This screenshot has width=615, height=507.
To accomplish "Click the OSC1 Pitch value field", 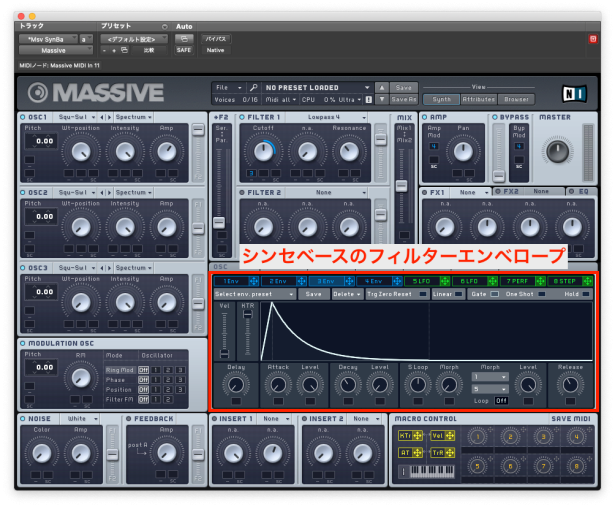I will (x=41, y=141).
